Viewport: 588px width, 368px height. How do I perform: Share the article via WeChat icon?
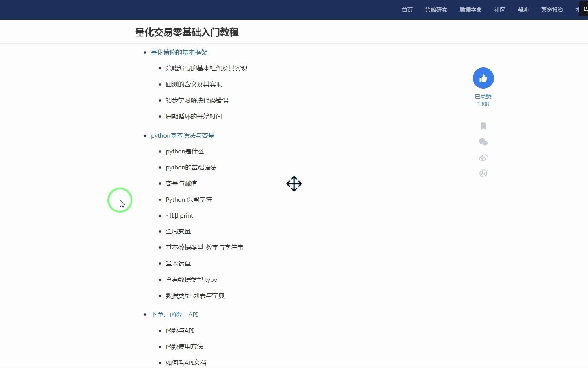pyautogui.click(x=483, y=142)
